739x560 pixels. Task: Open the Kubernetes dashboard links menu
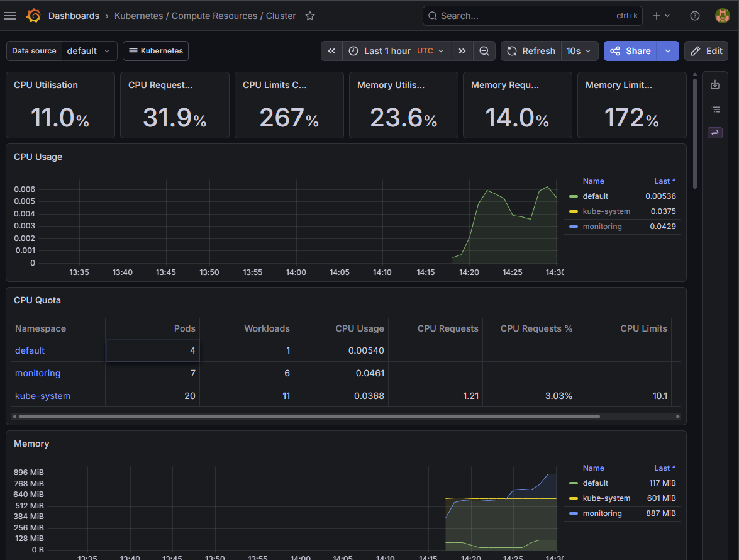pos(155,51)
